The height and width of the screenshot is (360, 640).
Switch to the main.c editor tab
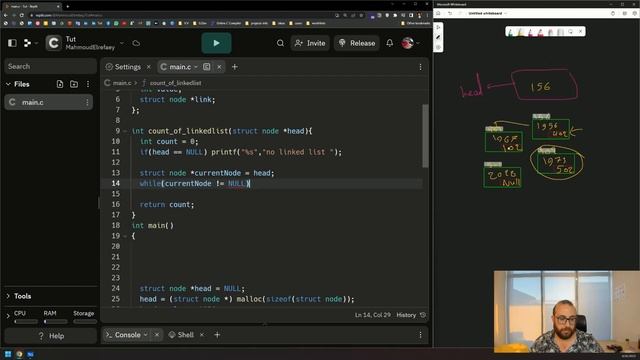pos(180,67)
